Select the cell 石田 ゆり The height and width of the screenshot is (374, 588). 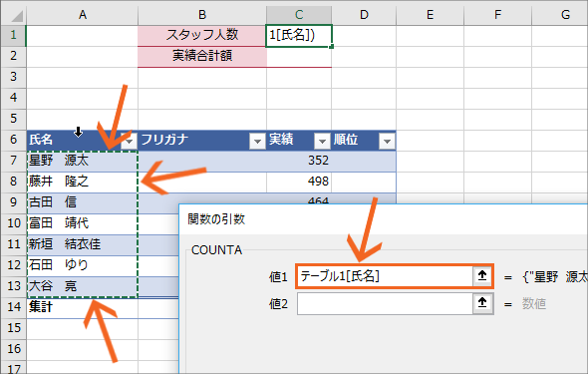82,265
